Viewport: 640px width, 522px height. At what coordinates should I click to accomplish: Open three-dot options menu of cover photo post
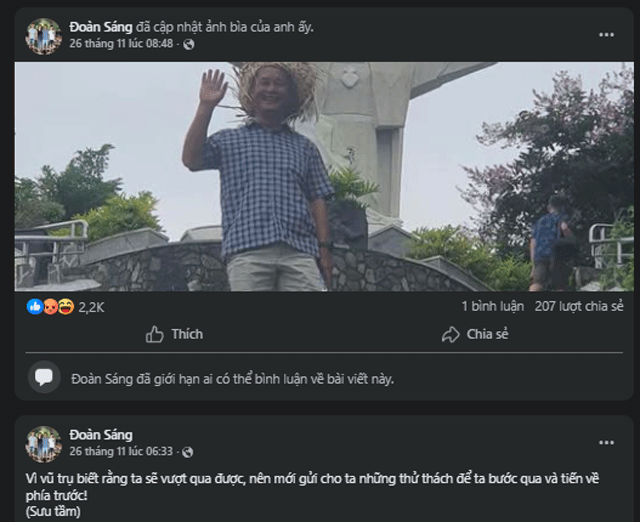(606, 35)
